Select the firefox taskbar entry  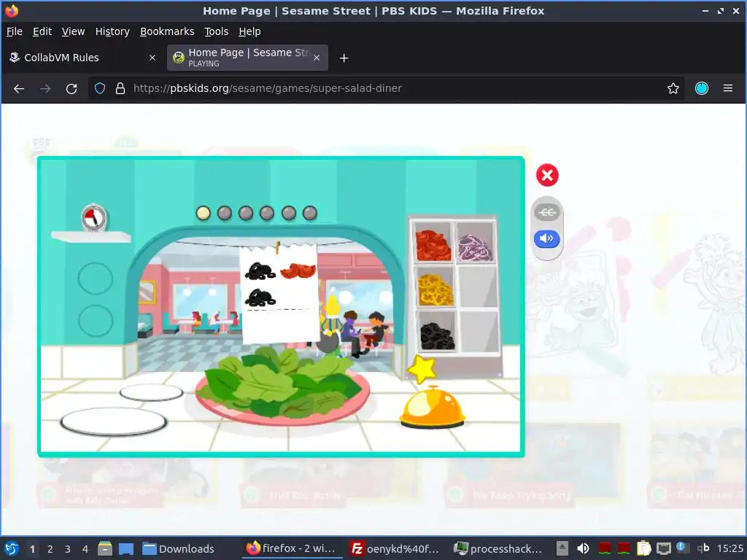pos(290,549)
